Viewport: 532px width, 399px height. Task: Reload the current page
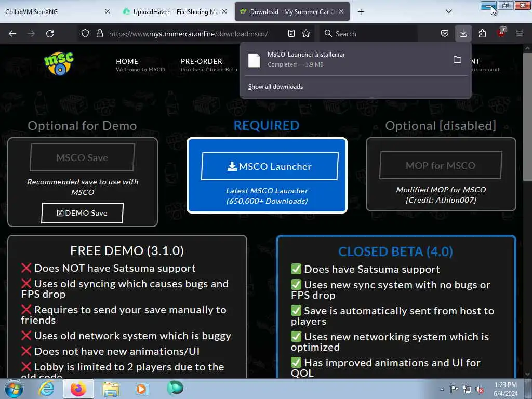coord(50,34)
